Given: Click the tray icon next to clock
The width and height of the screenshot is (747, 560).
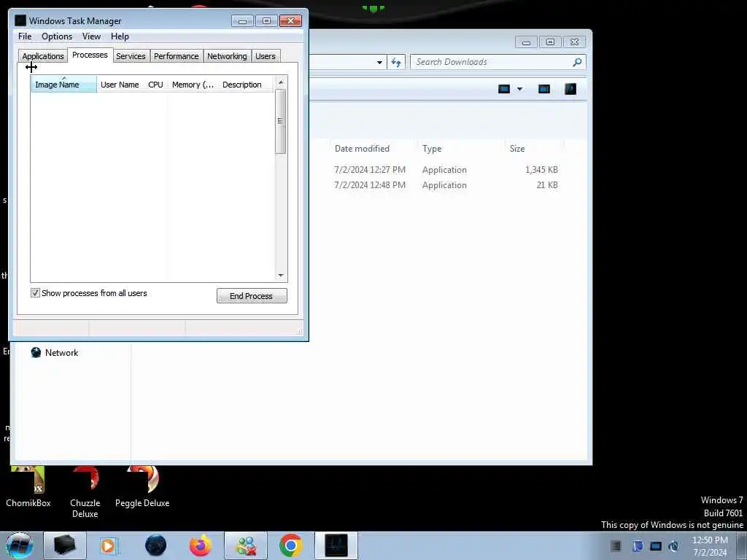Looking at the screenshot, I should [673, 545].
